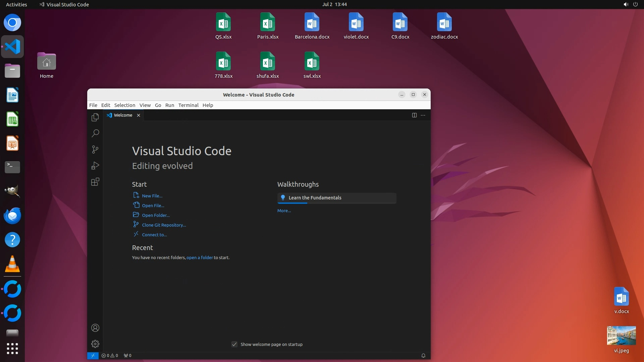The height and width of the screenshot is (362, 644).
Task: Open the Explorer view in activity bar
Action: coord(95,117)
